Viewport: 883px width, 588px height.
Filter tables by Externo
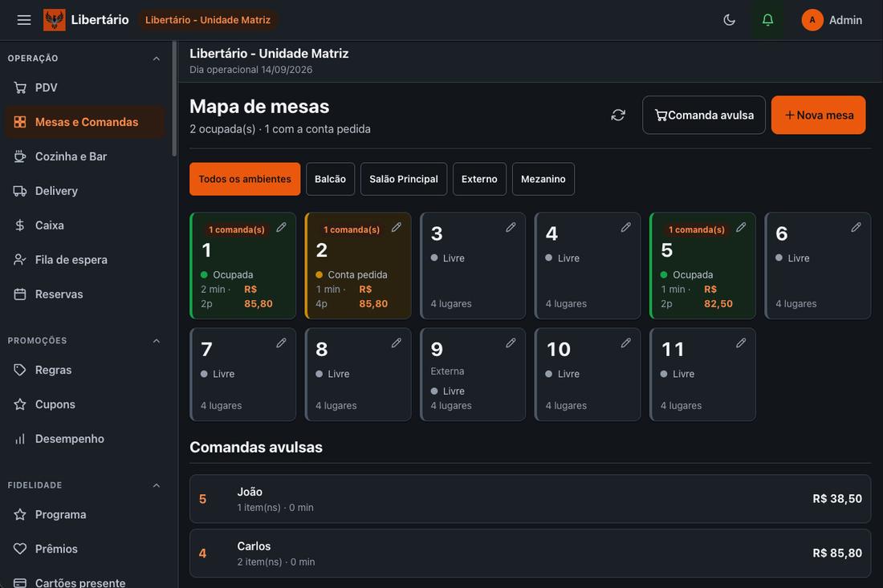tap(479, 179)
